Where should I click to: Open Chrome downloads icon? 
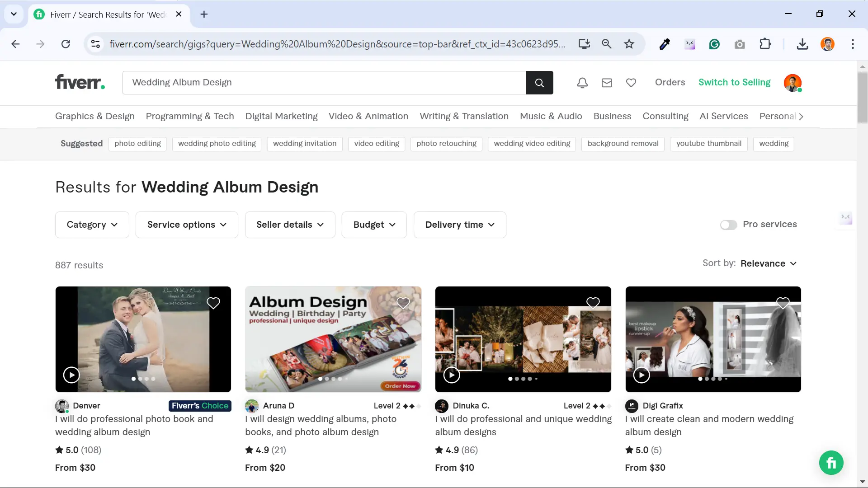click(x=802, y=44)
